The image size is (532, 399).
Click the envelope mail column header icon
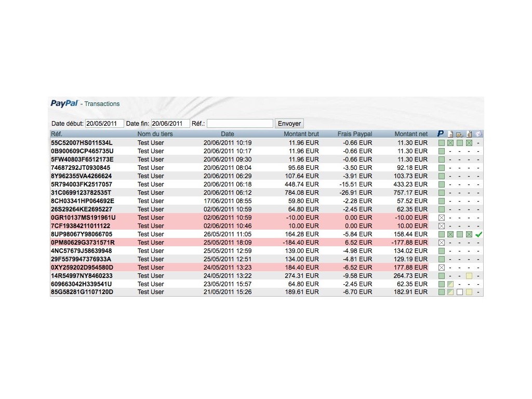click(x=478, y=134)
